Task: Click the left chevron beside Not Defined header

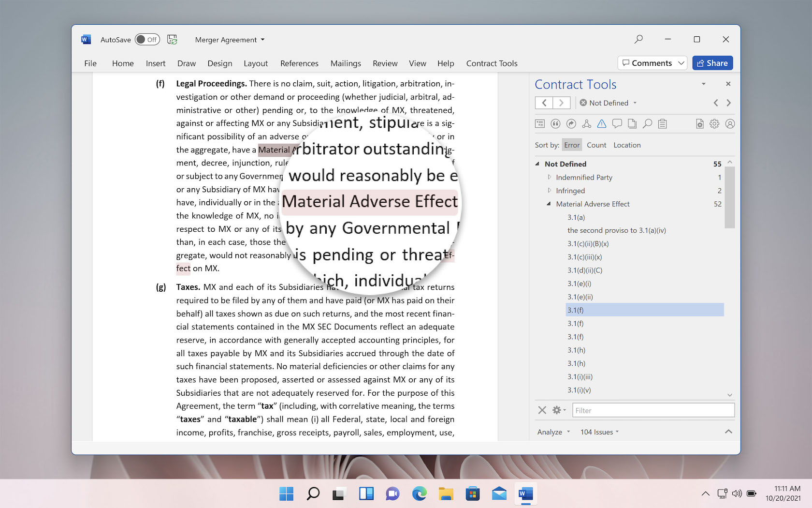Action: coord(716,103)
